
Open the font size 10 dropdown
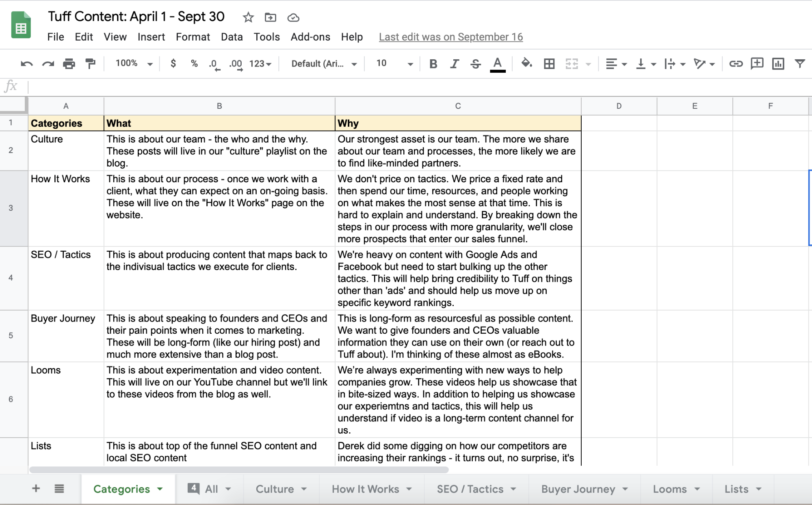coord(394,64)
